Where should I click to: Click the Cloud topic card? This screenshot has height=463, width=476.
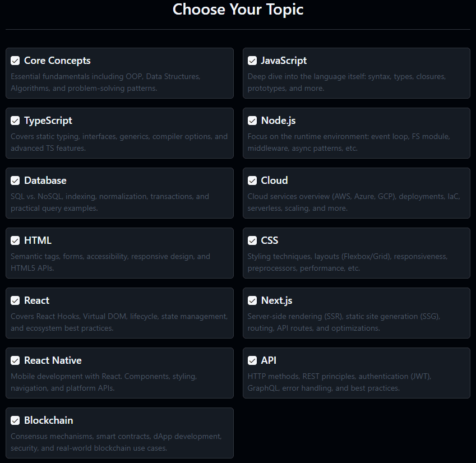[x=357, y=193]
